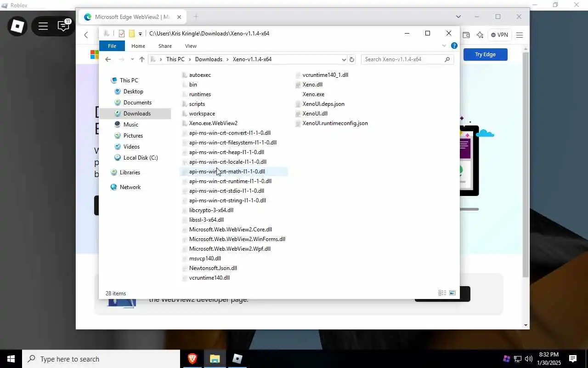Select Network in navigation pane
This screenshot has width=588, height=368.
(130, 187)
